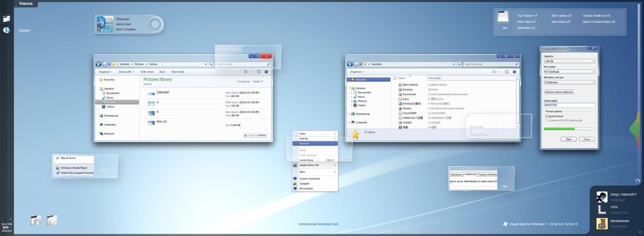Click Back arrow in Vienna explorer window
644x236 pixels.
[x=98, y=64]
